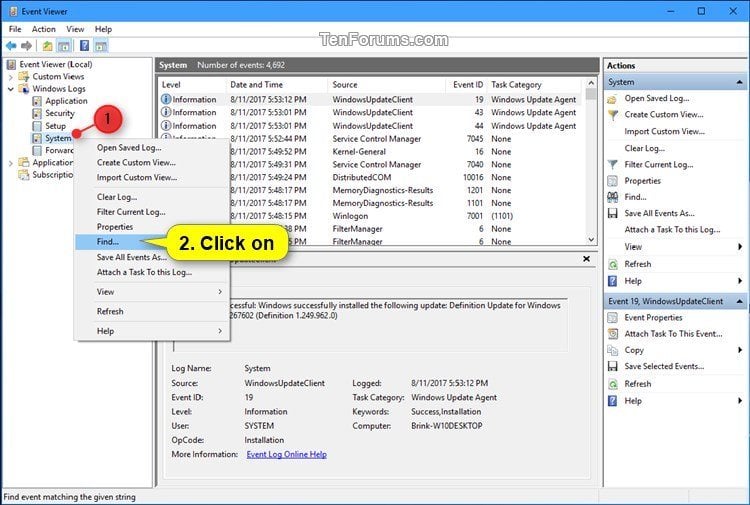The image size is (750, 505).
Task: Open Event Log Online Help link
Action: (x=287, y=454)
